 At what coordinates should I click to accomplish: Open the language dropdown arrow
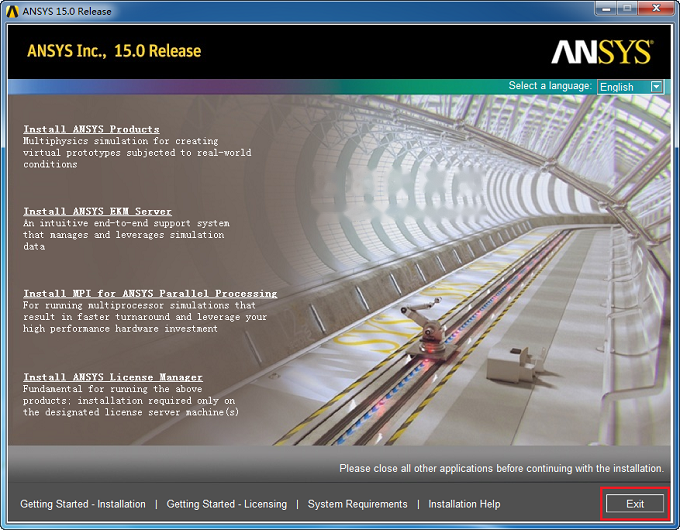point(657,87)
